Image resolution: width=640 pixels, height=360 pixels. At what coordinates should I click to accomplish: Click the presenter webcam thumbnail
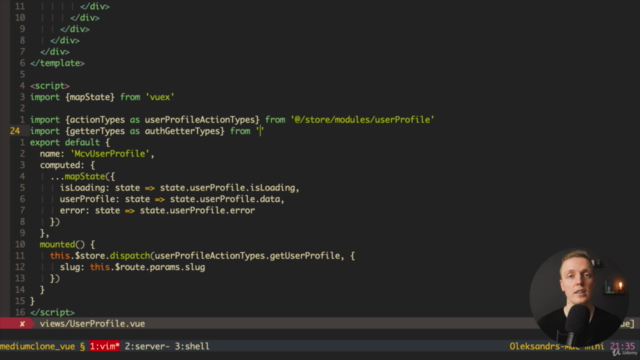579,298
